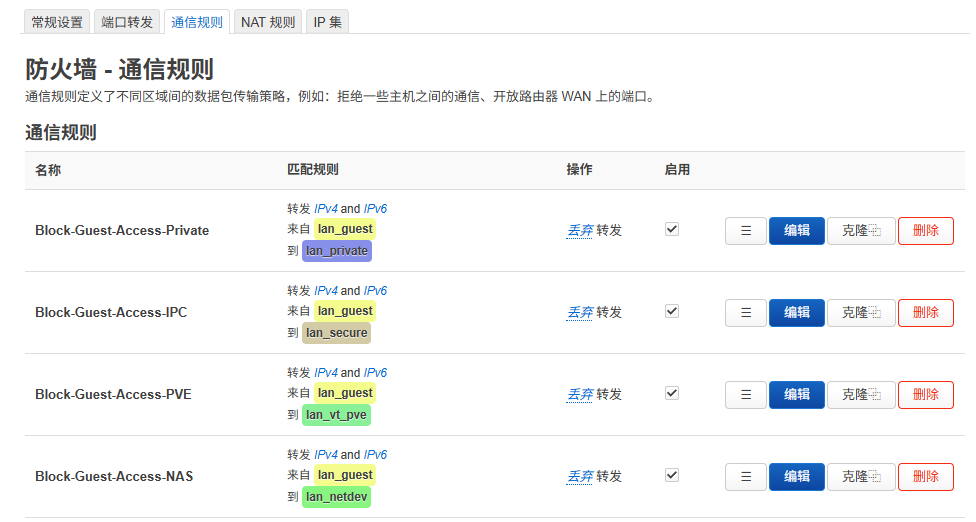Click drag handle icon for Block-Guest-Access-PVE rule

[745, 395]
